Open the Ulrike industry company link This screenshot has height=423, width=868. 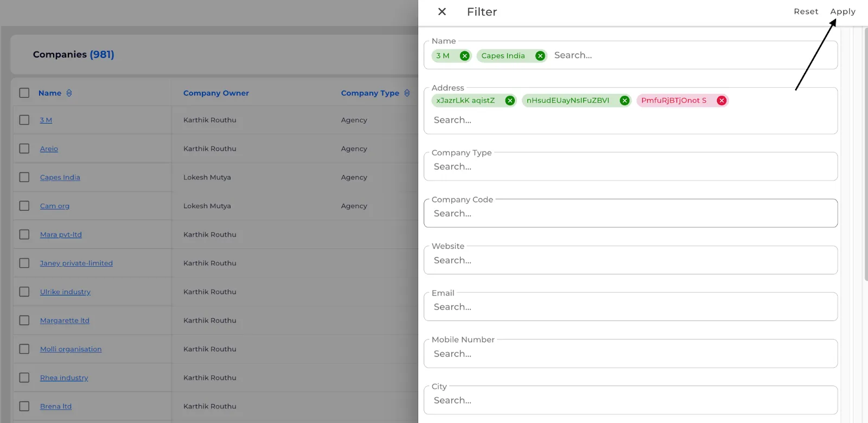[65, 292]
